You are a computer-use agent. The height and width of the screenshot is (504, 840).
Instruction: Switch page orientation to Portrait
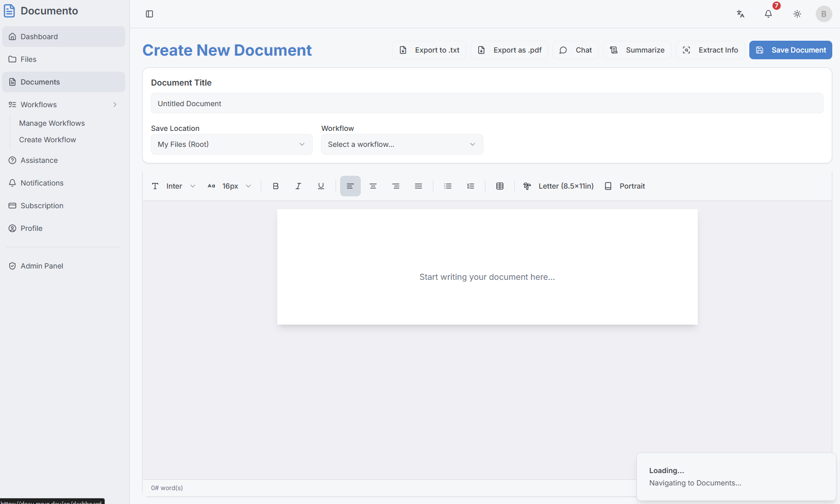pos(625,186)
